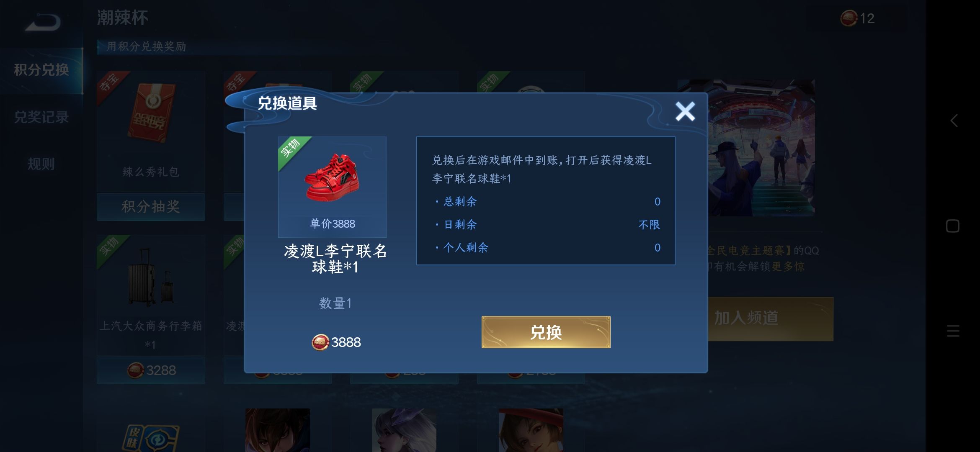Select the 积分兑换 sidebar tab
The height and width of the screenshot is (452, 980).
tap(41, 70)
